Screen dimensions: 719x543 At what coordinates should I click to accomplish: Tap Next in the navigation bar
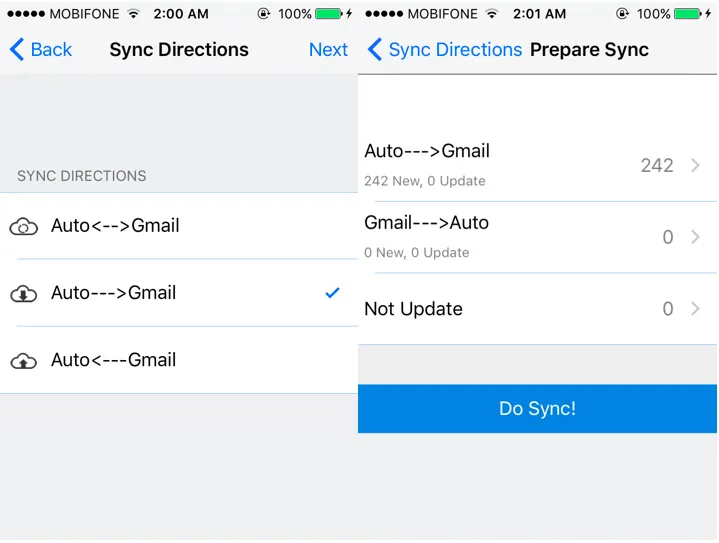pos(328,50)
